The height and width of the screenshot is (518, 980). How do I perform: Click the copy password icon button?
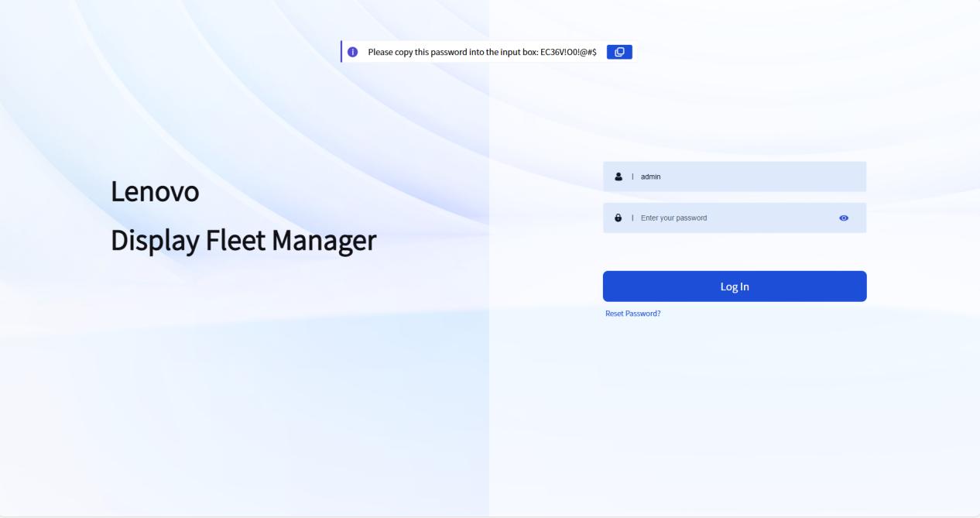click(x=619, y=52)
